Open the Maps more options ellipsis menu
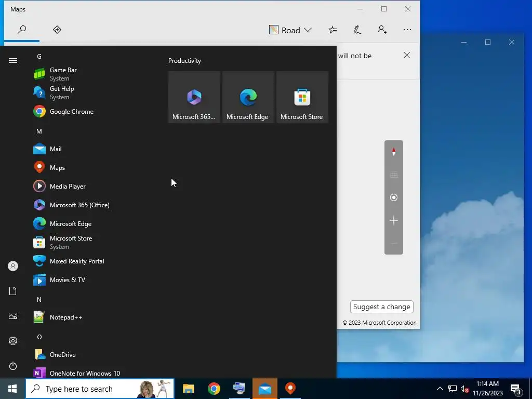 [x=407, y=30]
